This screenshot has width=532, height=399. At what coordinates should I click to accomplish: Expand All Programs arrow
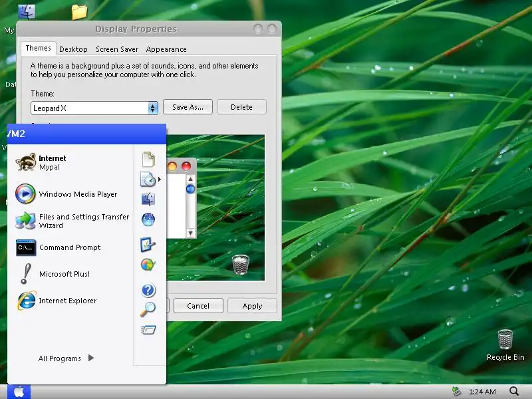[90, 358]
